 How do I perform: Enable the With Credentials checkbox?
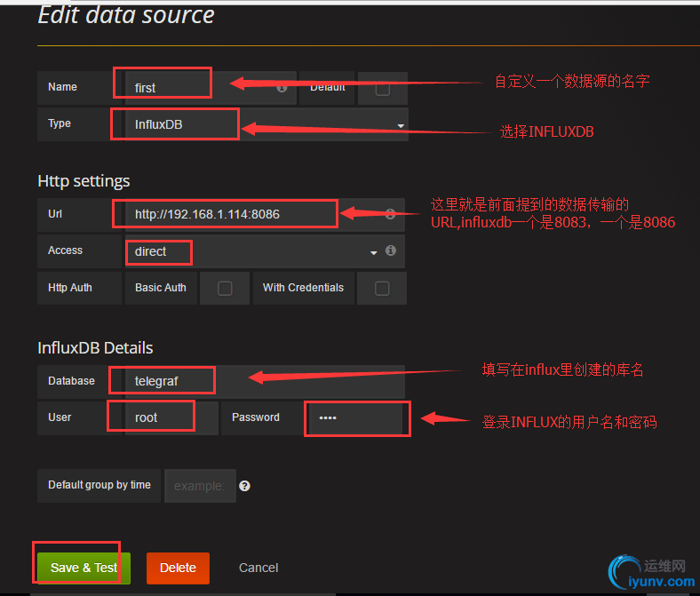tap(382, 289)
